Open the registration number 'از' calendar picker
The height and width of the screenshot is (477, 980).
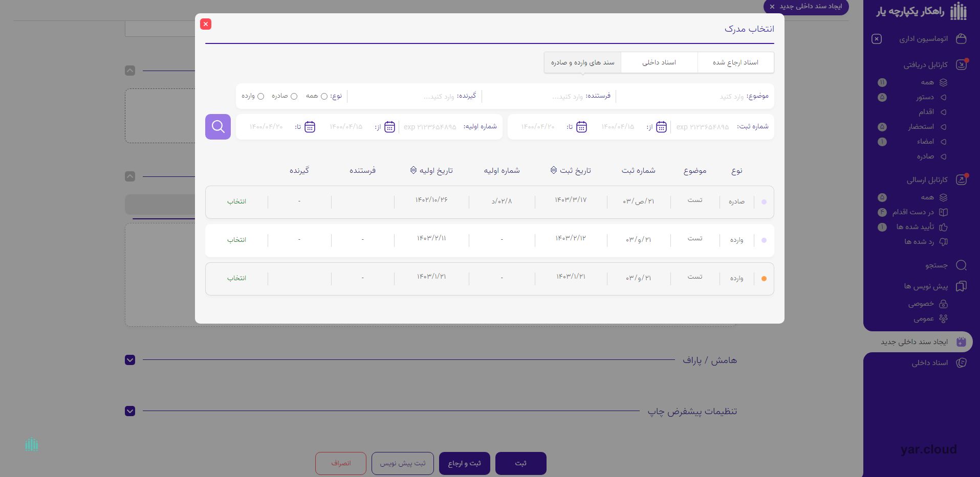click(661, 127)
